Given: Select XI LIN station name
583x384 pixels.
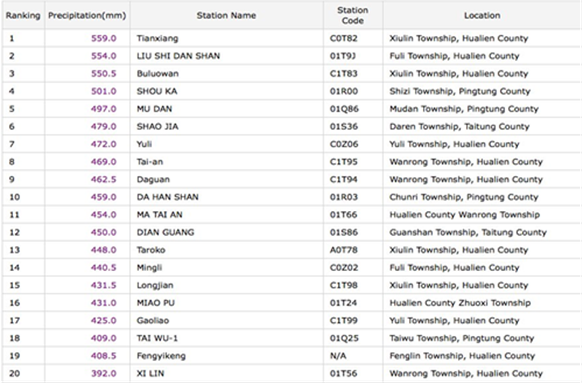Looking at the screenshot, I should click(151, 374).
